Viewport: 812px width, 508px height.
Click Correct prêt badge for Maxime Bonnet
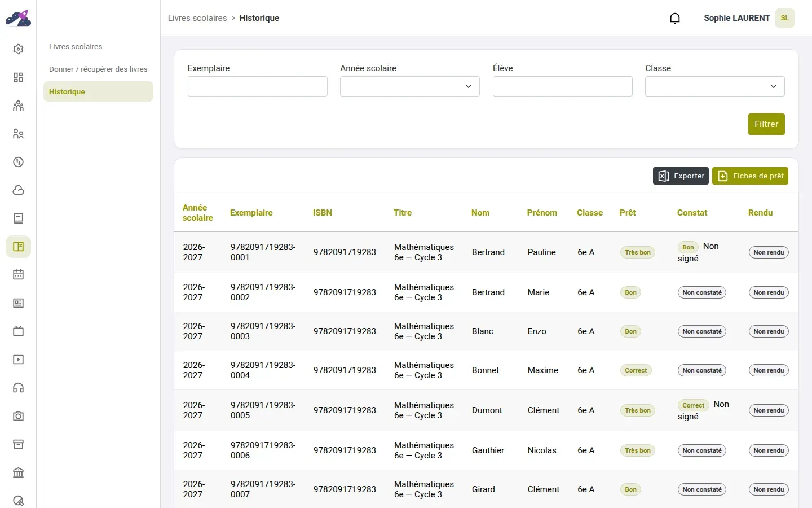[x=636, y=370]
